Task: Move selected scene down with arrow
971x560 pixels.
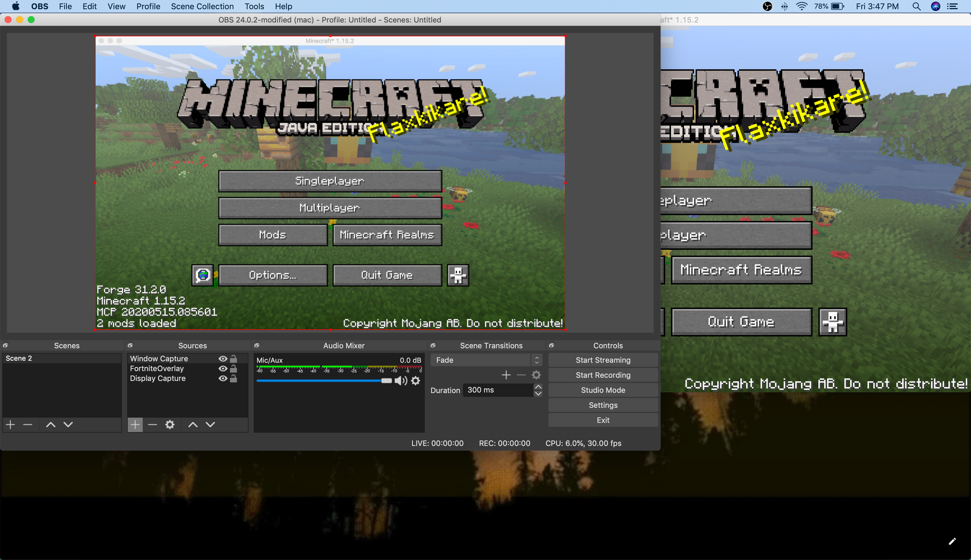Action: coord(68,425)
